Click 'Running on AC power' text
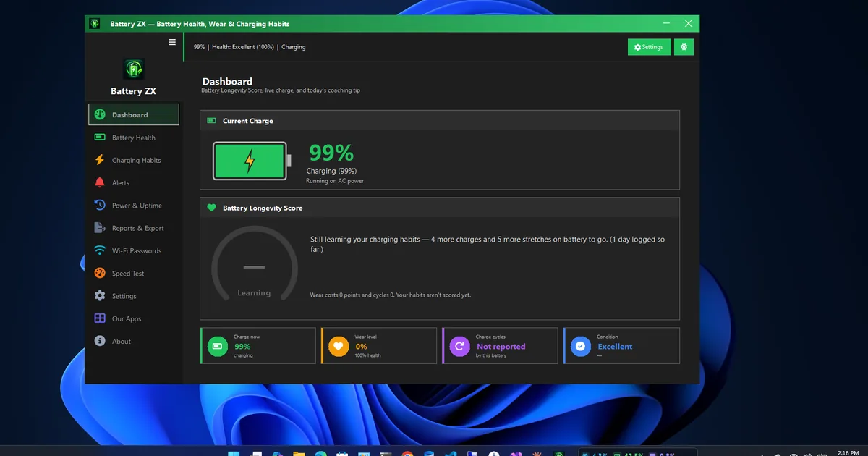 click(x=335, y=181)
